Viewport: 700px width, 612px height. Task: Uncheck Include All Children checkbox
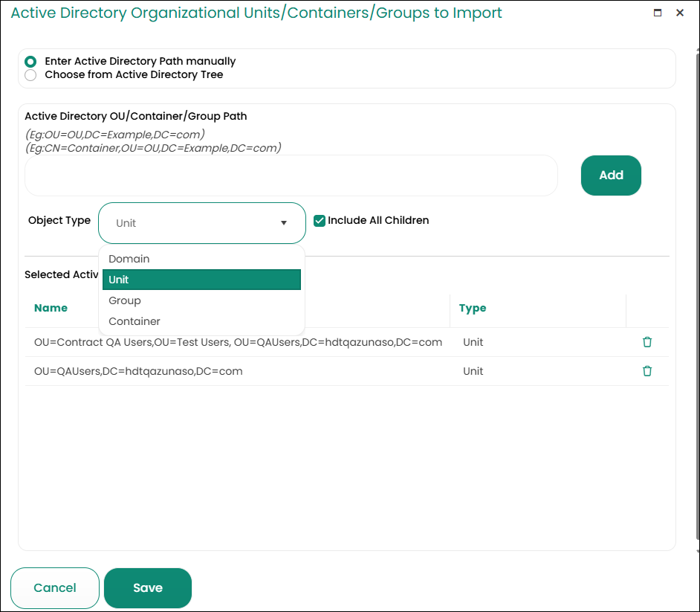point(320,221)
